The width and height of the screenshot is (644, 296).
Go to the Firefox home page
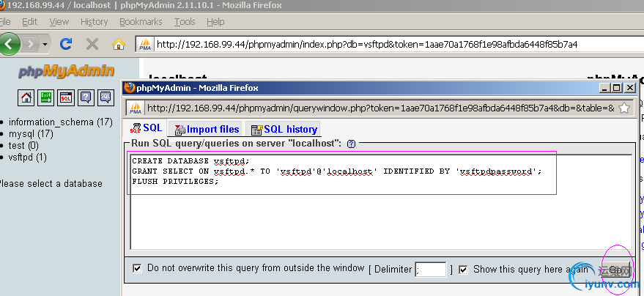coord(118,43)
